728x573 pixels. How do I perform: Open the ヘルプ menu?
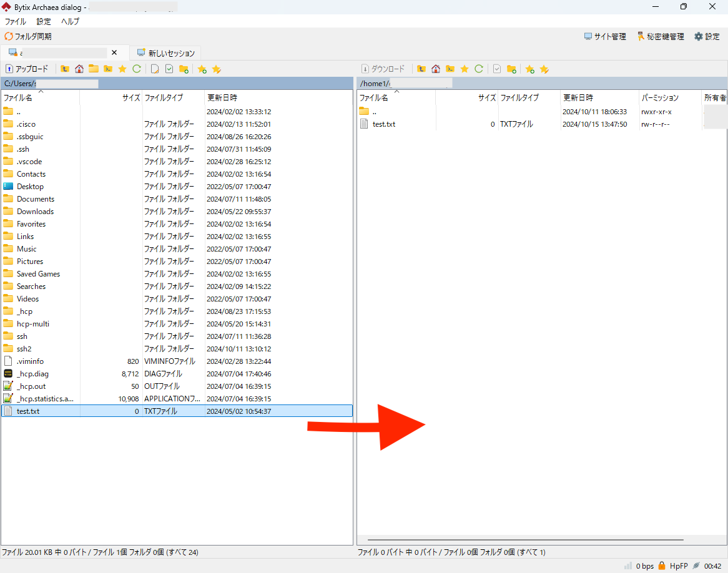70,21
